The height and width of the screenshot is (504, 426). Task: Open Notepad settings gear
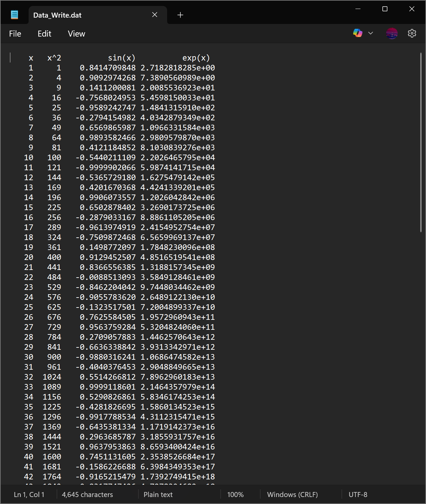click(x=412, y=33)
